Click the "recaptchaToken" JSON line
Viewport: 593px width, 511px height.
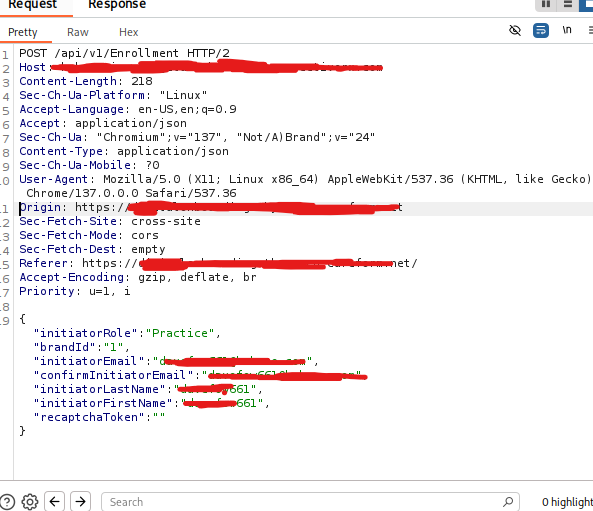(99, 417)
